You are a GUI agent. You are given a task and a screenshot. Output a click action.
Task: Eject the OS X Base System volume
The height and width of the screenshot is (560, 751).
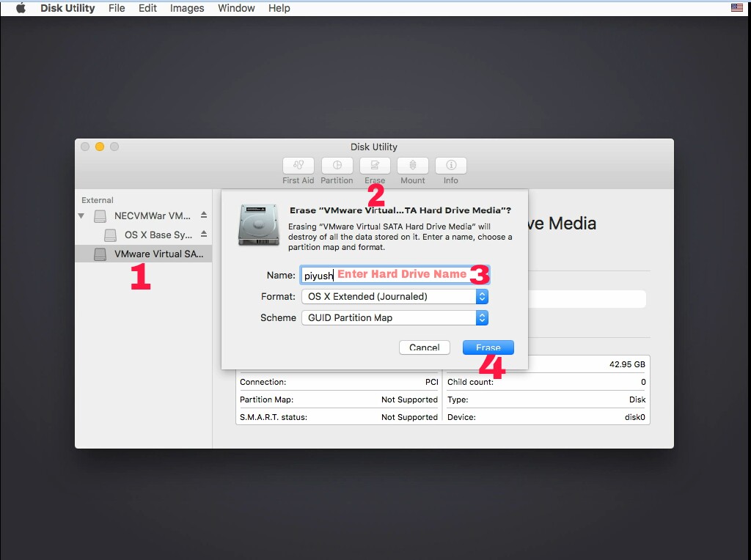pyautogui.click(x=204, y=234)
